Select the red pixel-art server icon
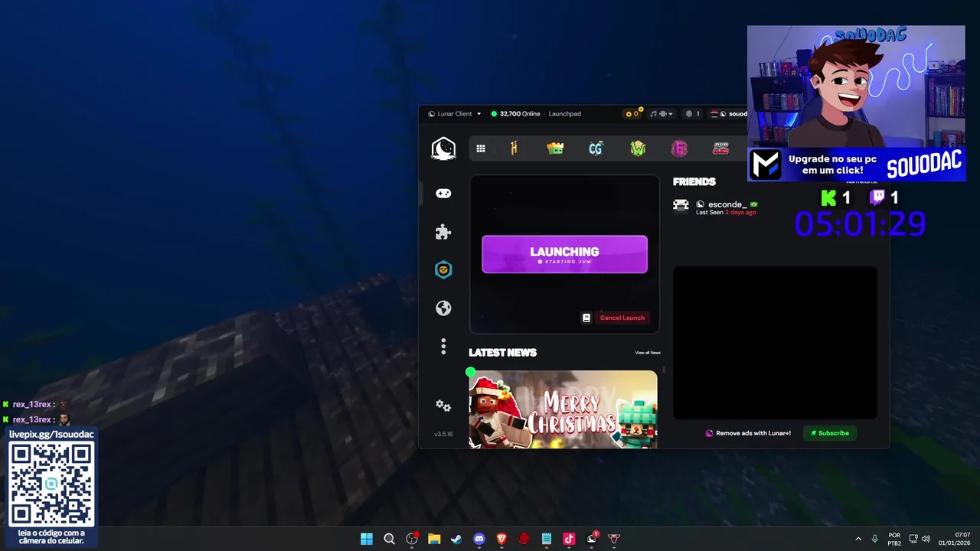 click(720, 148)
